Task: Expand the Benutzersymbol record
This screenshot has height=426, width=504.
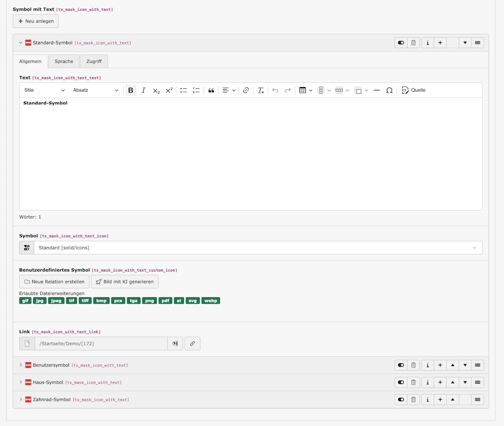Action: 20,365
